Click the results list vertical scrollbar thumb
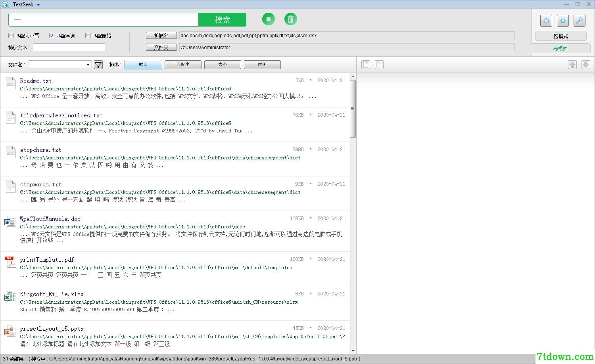Viewport: 595px width, 364px height. pos(353,109)
